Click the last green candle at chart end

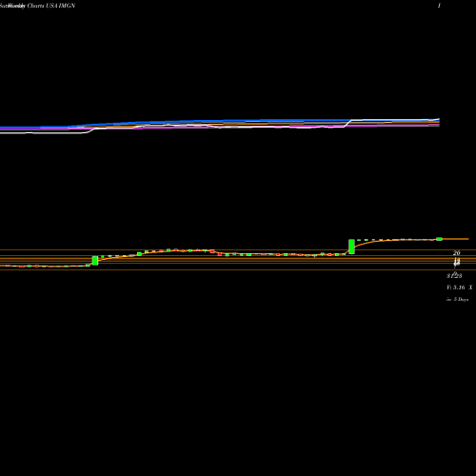tap(439, 239)
